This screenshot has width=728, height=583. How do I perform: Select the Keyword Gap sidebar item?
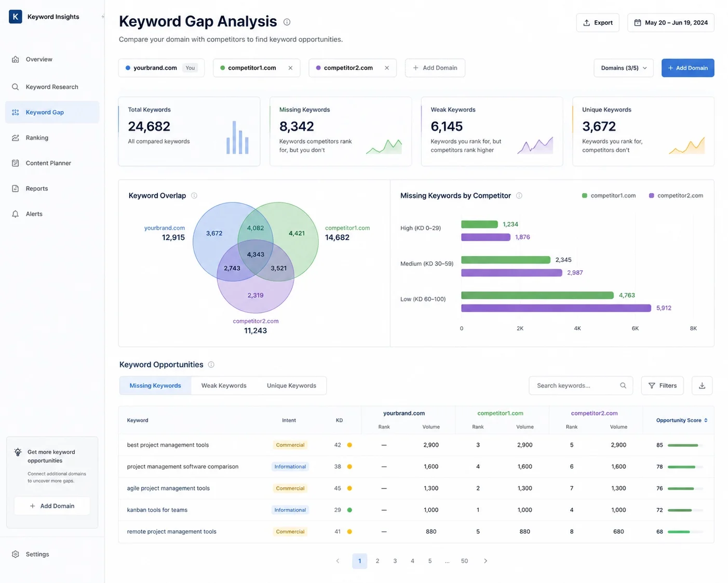[x=52, y=112]
